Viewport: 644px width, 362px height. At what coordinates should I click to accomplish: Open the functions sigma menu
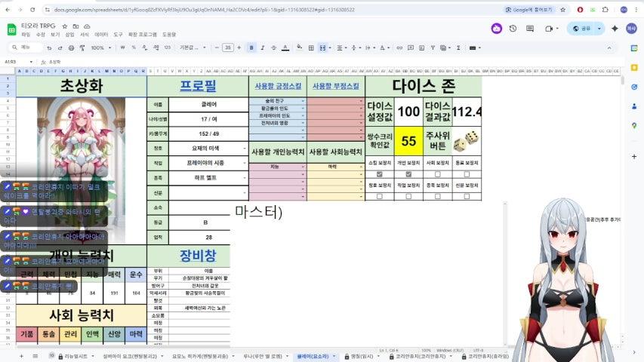pos(458,48)
